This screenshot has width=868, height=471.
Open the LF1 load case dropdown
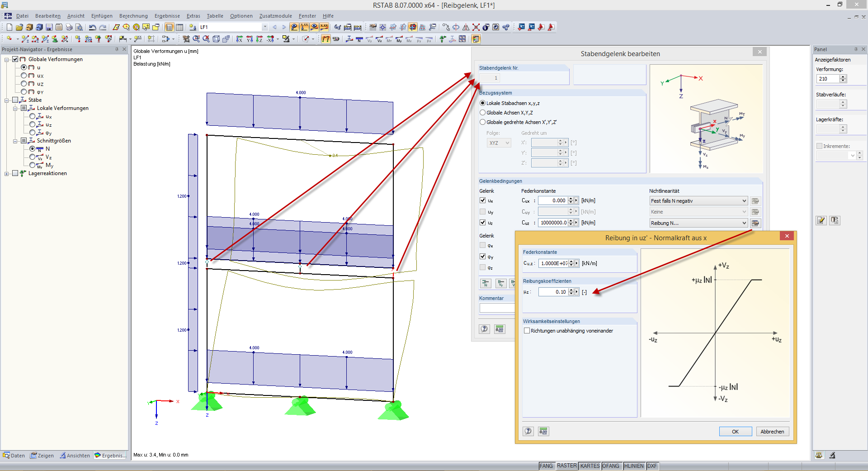click(x=265, y=27)
